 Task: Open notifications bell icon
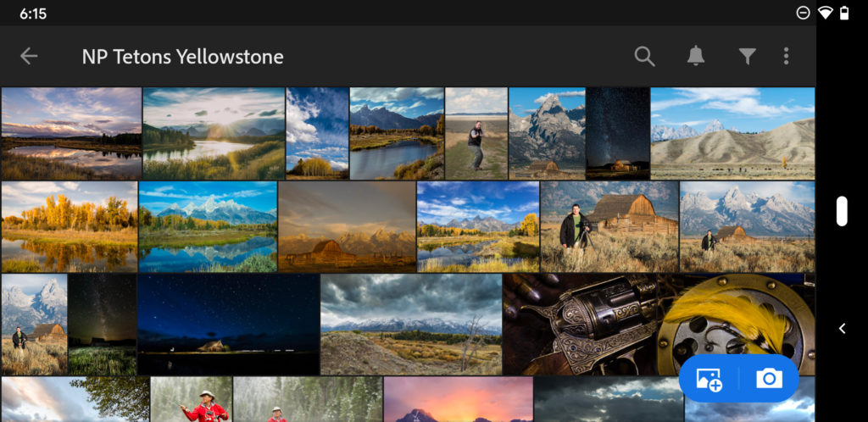pos(696,56)
